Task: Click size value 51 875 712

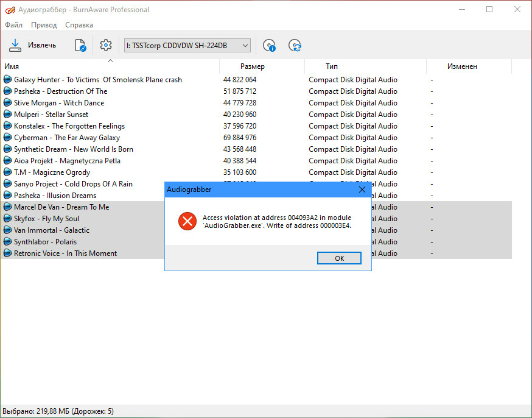Action: 240,91
